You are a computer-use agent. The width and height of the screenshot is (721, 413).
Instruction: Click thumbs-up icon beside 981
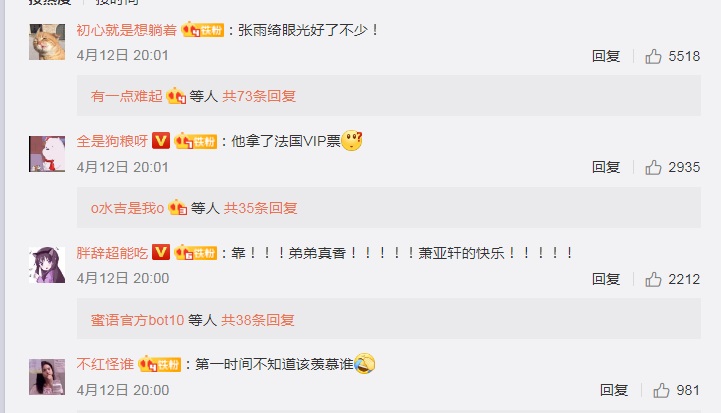tap(661, 390)
